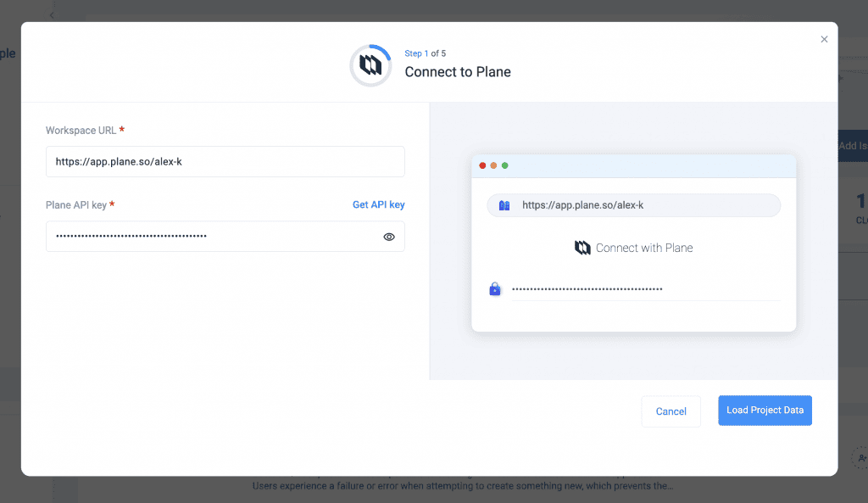Screen dimensions: 868x503
Task: Click the orange dot in preview window
Action: point(494,165)
